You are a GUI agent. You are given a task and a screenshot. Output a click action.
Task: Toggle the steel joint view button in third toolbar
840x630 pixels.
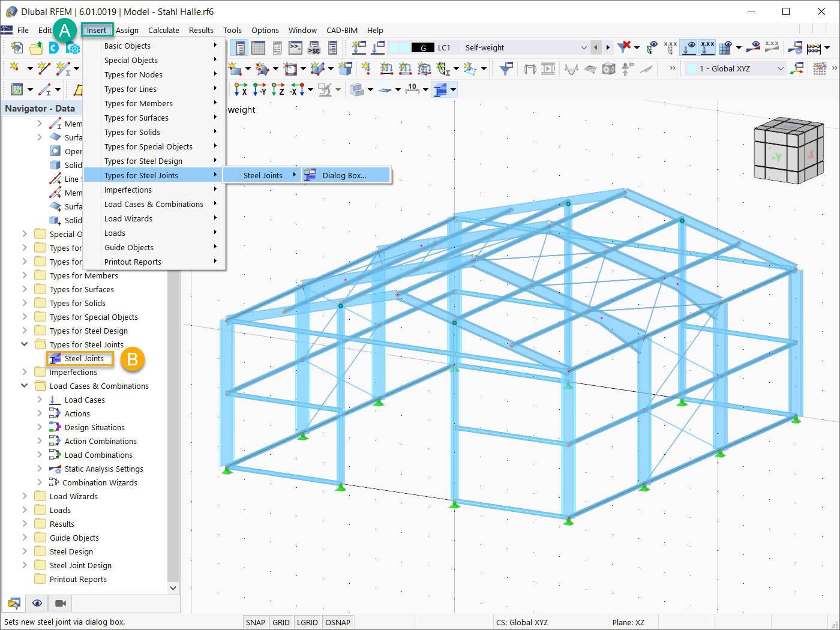[440, 89]
